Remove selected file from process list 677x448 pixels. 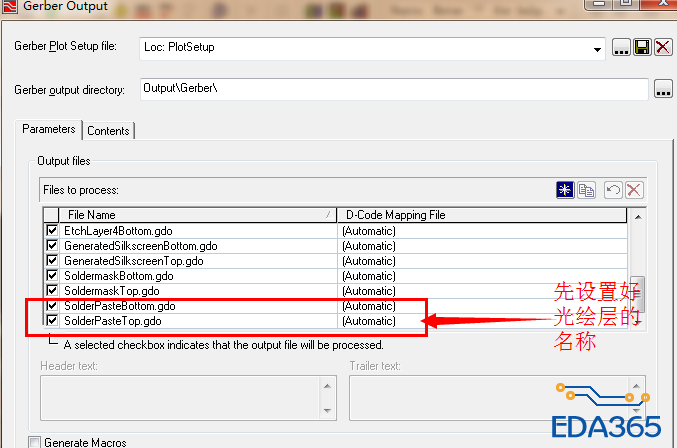(634, 190)
